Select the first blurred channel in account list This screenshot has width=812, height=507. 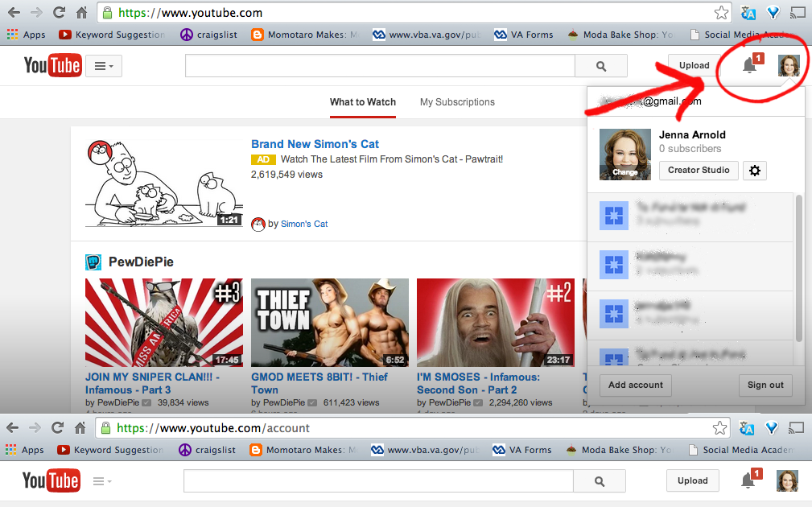coord(690,217)
